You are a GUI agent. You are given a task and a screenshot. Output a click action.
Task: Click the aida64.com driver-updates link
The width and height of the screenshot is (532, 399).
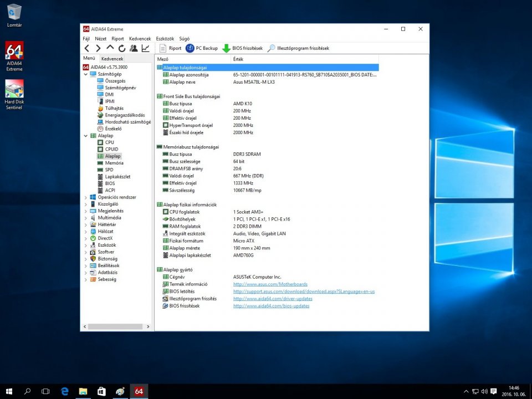click(273, 299)
